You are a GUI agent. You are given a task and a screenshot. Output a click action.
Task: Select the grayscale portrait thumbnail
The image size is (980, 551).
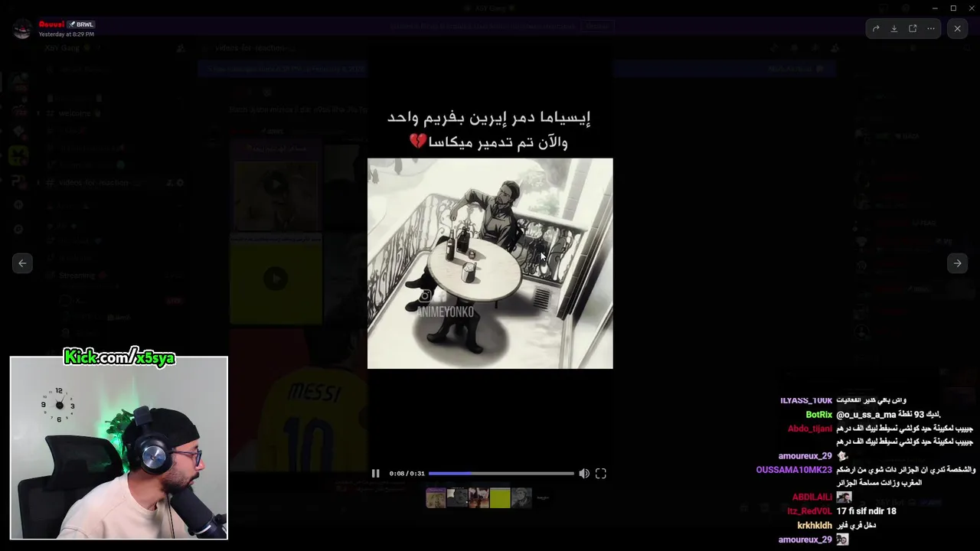521,497
